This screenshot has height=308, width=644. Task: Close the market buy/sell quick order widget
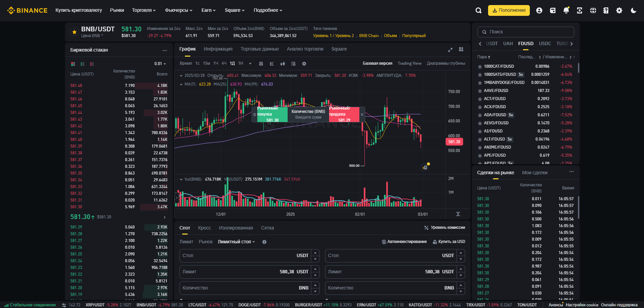click(362, 115)
